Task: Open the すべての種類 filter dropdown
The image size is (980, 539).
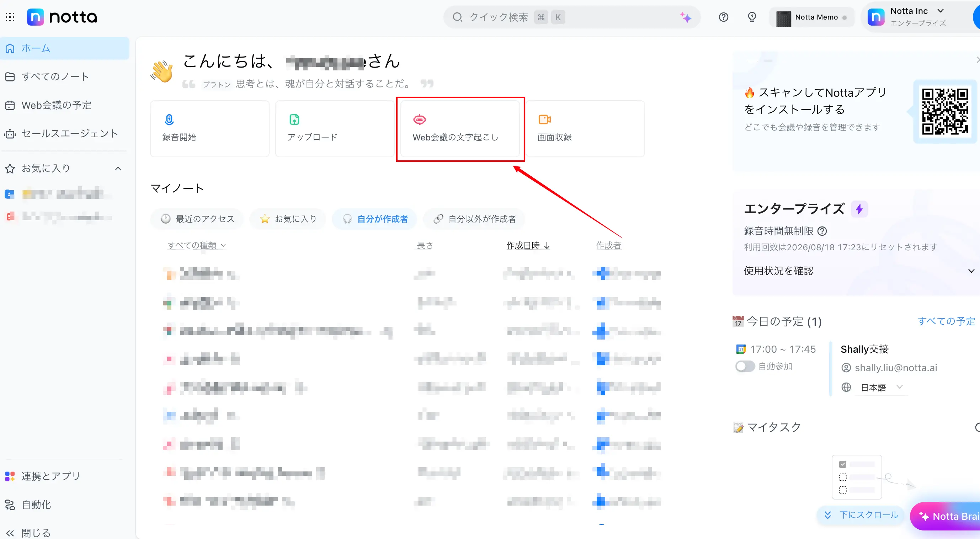Action: [x=197, y=245]
